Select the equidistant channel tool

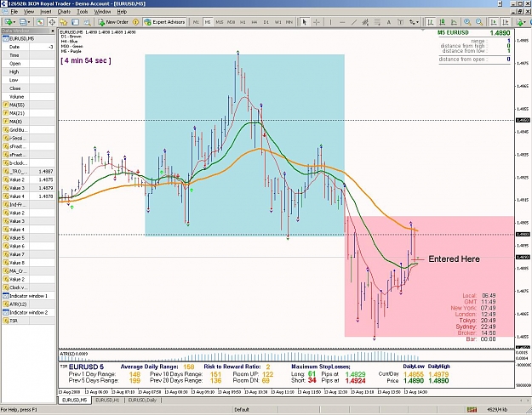click(365, 22)
